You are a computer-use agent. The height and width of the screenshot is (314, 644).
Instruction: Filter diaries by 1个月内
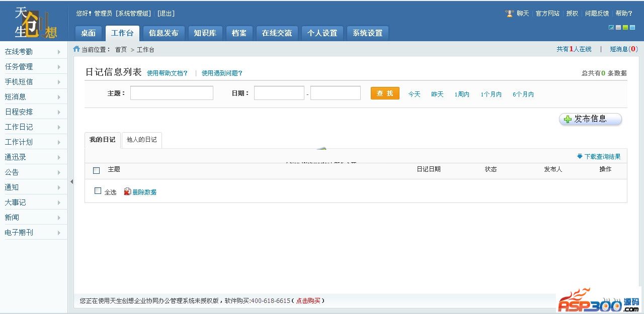(491, 94)
